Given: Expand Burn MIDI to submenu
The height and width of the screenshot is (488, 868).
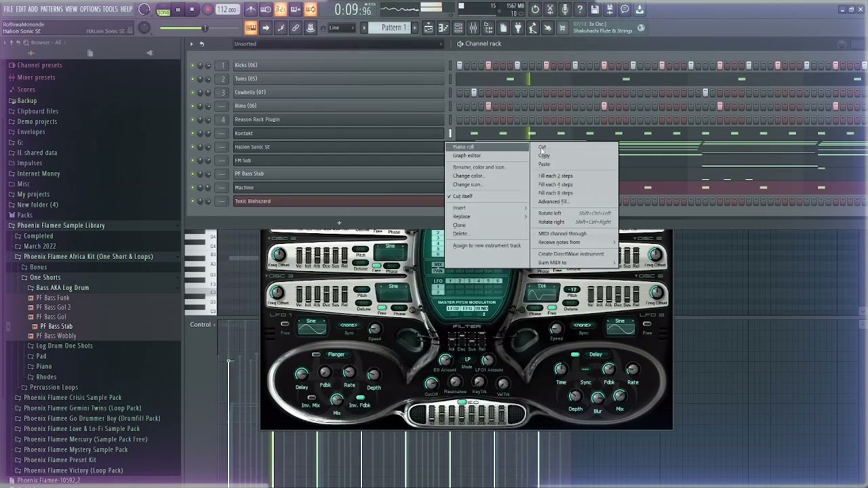Looking at the screenshot, I should (574, 262).
